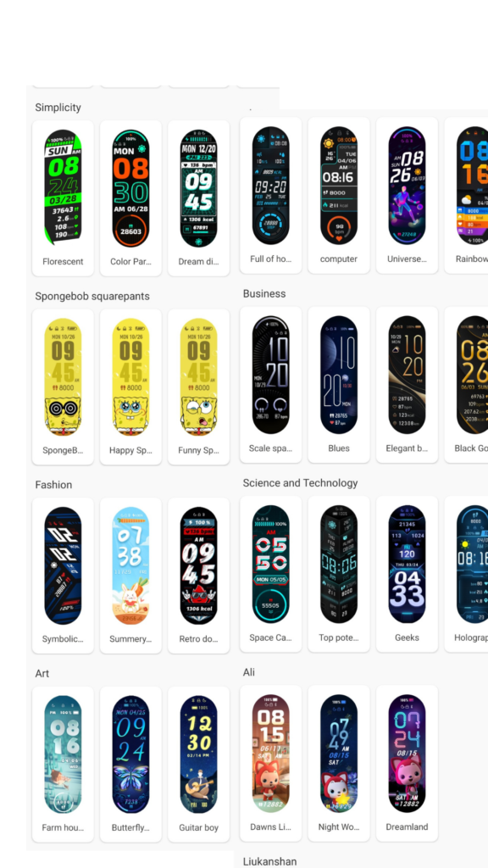This screenshot has width=488, height=868.
Task: Open the Space Ca... watch face
Action: click(x=270, y=574)
